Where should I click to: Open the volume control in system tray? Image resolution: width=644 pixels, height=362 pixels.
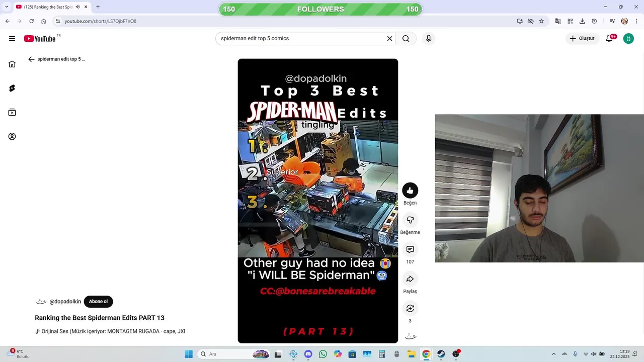click(594, 354)
